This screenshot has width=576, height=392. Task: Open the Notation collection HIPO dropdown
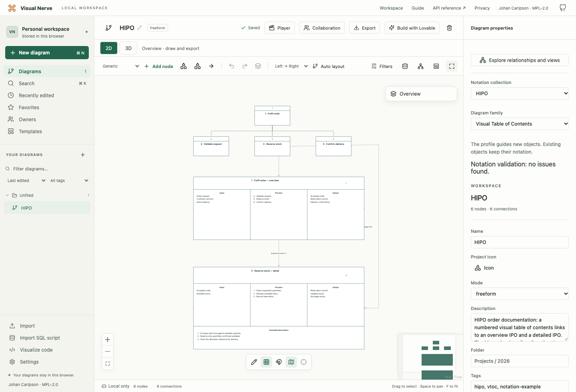(x=520, y=94)
